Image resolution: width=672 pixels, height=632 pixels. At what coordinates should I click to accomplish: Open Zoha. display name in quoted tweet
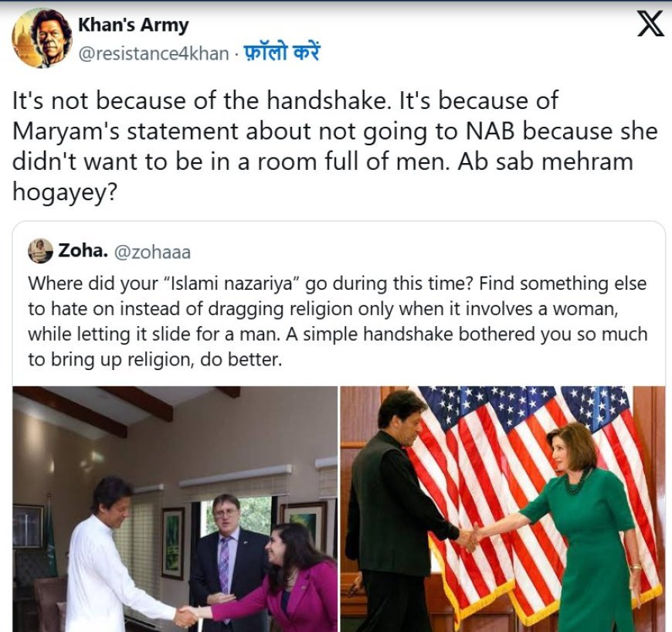(83, 251)
